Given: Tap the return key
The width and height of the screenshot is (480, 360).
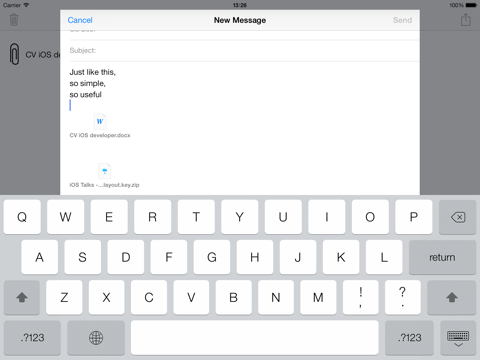Looking at the screenshot, I should pyautogui.click(x=442, y=257).
